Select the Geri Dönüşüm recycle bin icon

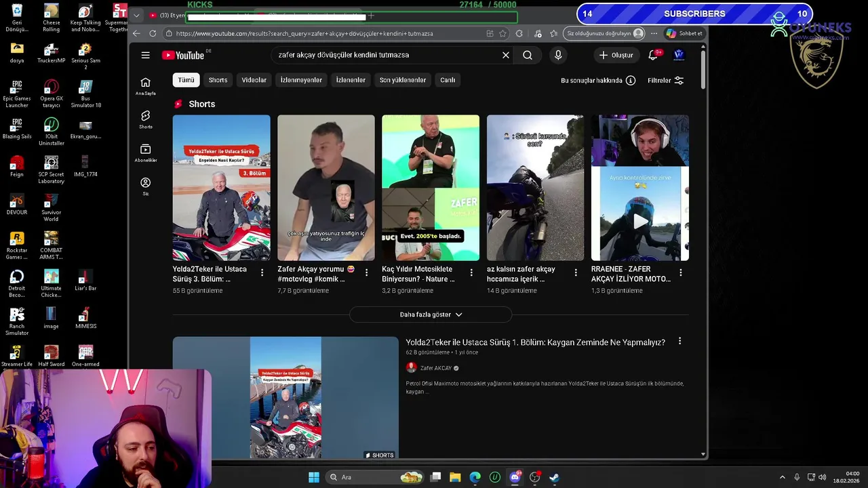17,18
